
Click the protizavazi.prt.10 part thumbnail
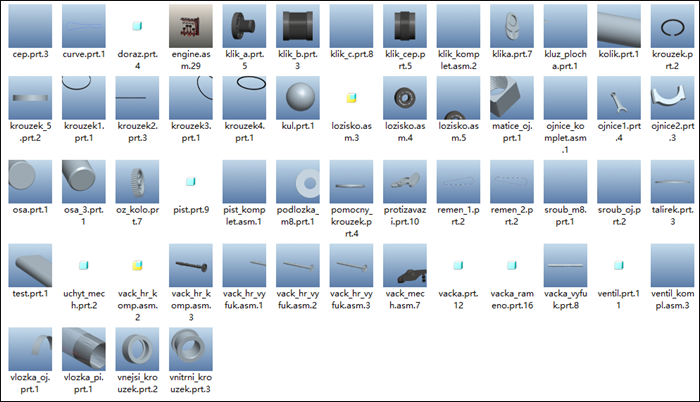(x=405, y=181)
